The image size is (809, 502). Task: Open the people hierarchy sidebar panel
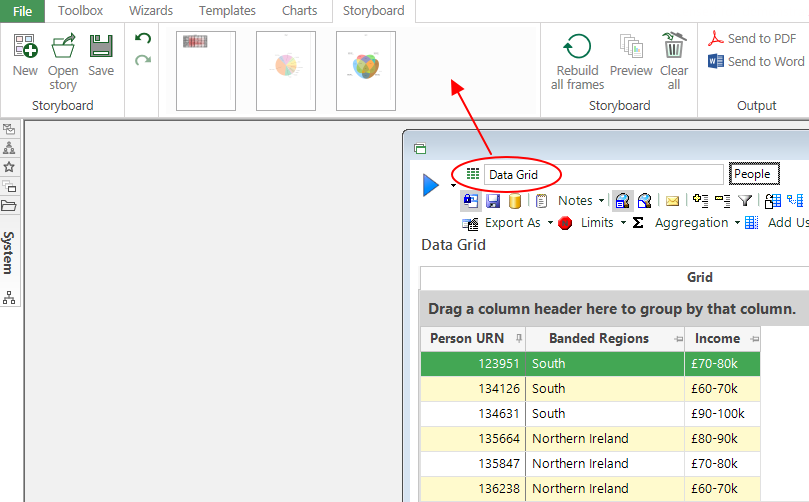(9, 149)
